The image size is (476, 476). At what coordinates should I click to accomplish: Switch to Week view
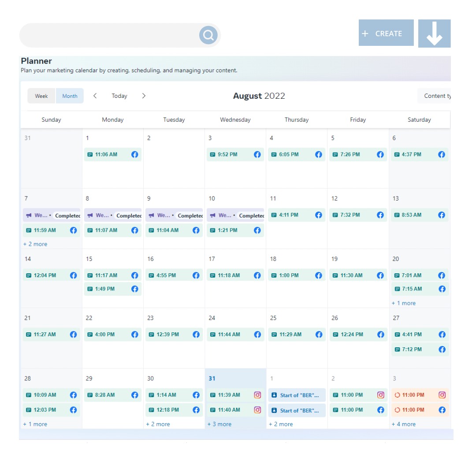coord(41,96)
